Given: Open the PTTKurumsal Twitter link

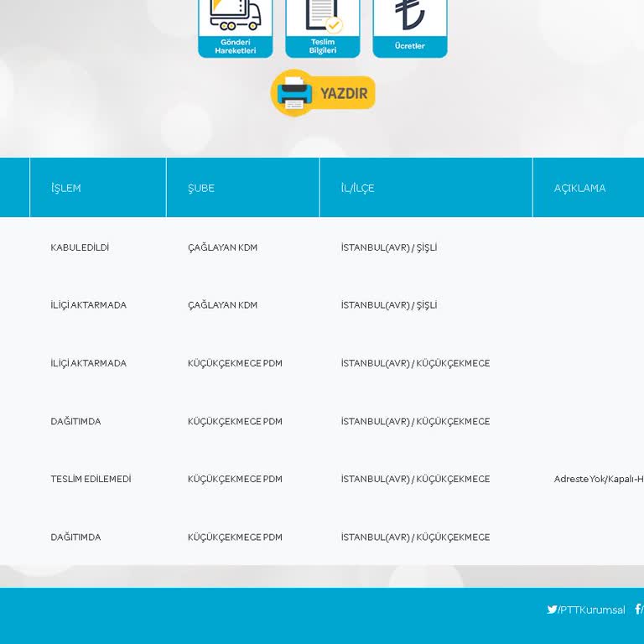Looking at the screenshot, I should click(586, 610).
